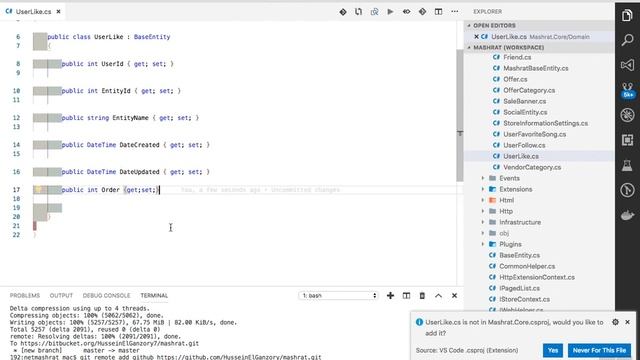Click diamond icon left of split editor

click(x=422, y=12)
